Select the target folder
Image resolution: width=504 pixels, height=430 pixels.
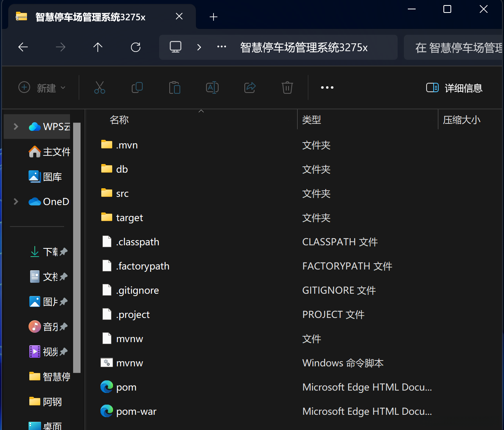click(x=122, y=218)
